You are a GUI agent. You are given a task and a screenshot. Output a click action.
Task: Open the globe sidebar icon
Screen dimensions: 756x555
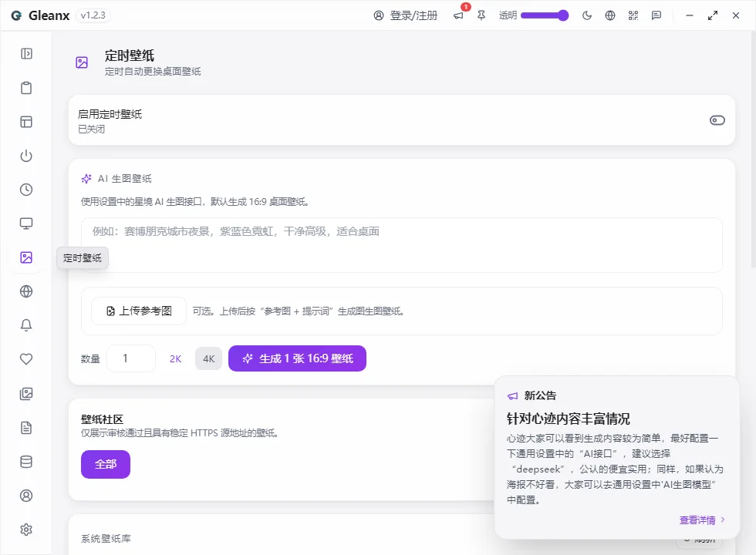26,291
